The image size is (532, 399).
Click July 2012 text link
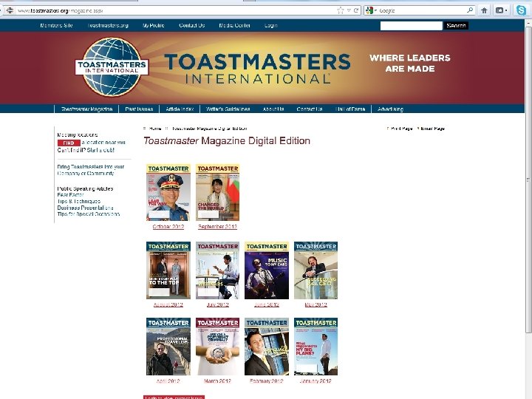click(x=217, y=304)
